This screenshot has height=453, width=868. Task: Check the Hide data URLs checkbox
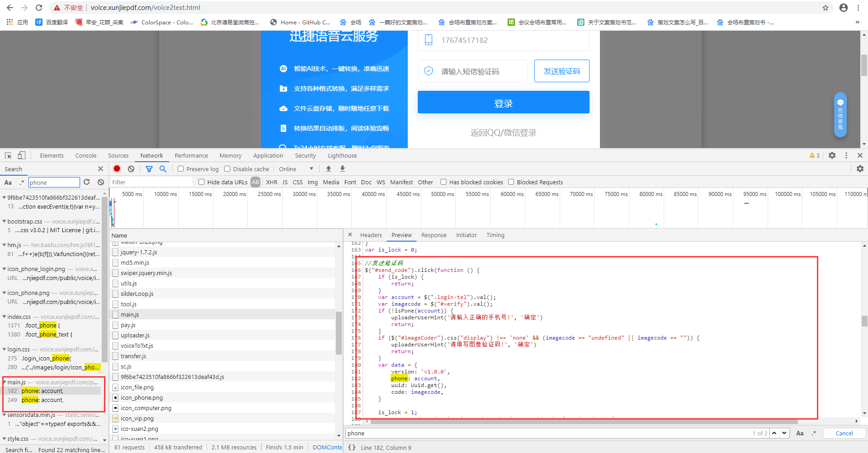pyautogui.click(x=202, y=182)
